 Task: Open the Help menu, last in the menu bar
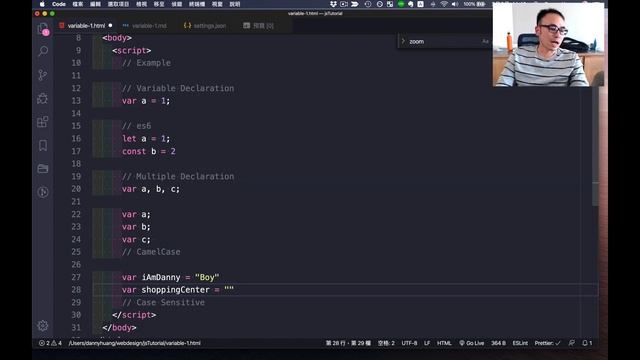tap(235, 4)
